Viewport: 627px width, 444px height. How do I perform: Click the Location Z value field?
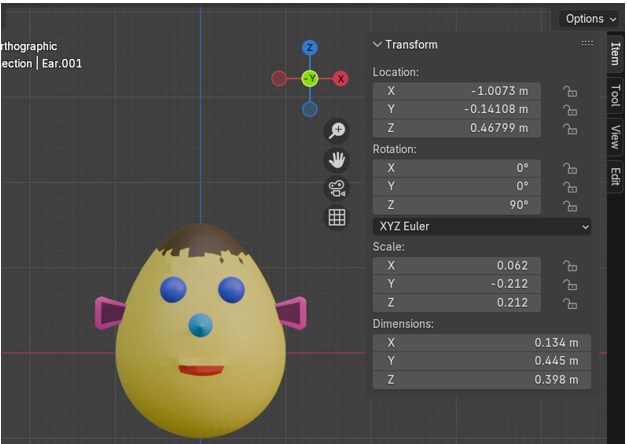[x=457, y=129]
